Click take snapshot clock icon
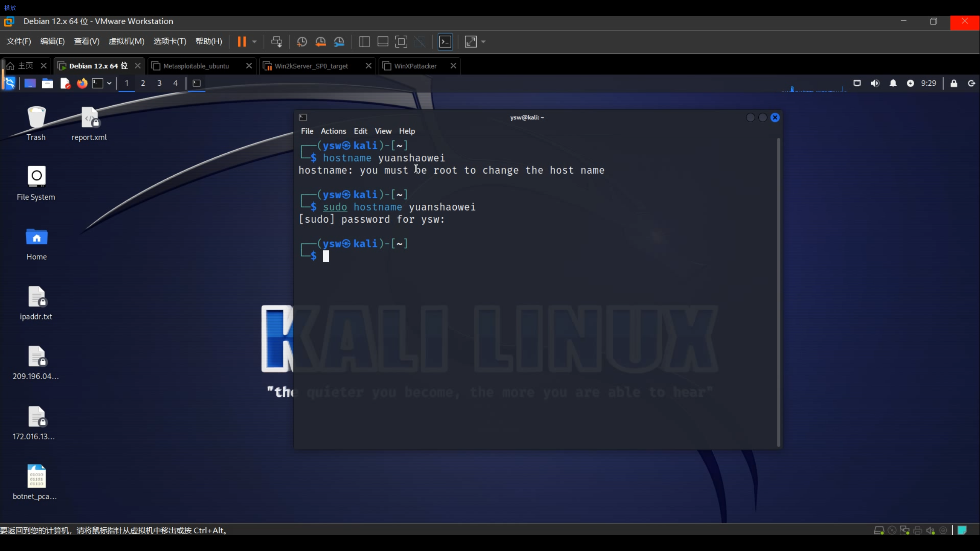Screen dimensions: 980x551 coord(302,42)
